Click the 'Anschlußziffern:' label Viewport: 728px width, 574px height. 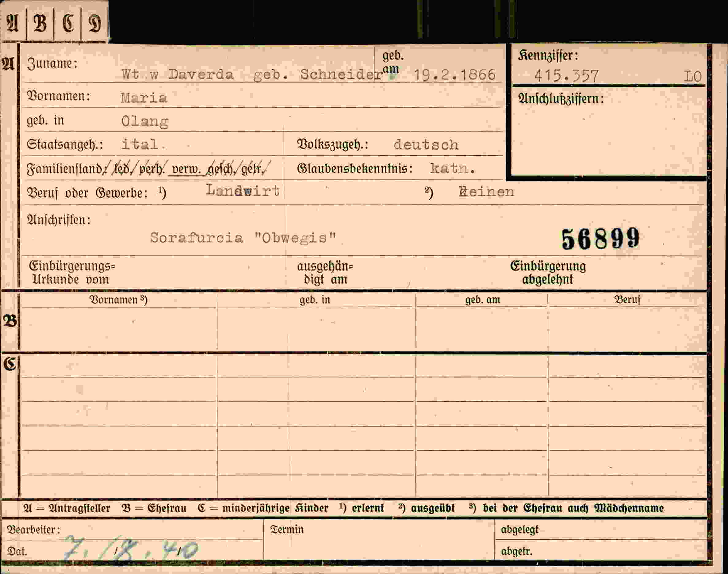pos(561,99)
